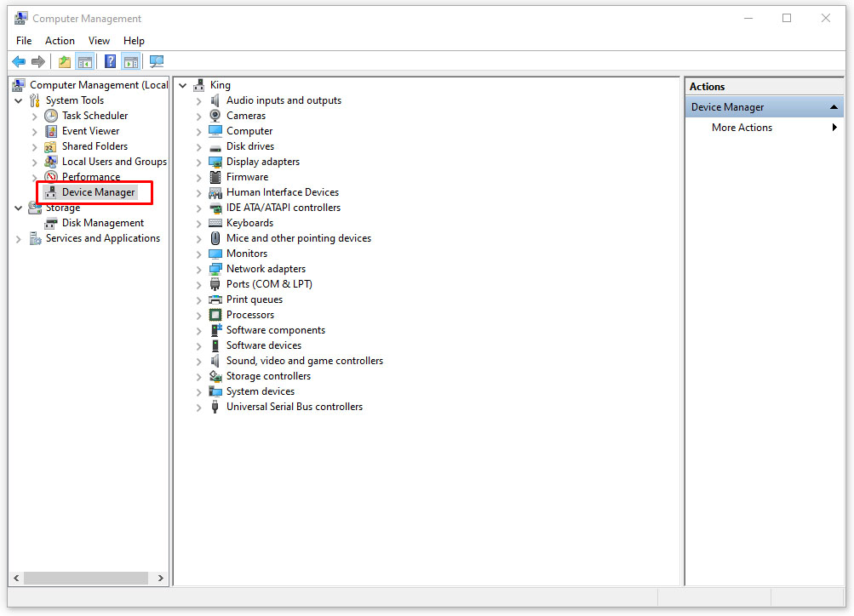Collapse the System Tools tree node
Viewport: 854px width, 616px height.
pos(19,101)
